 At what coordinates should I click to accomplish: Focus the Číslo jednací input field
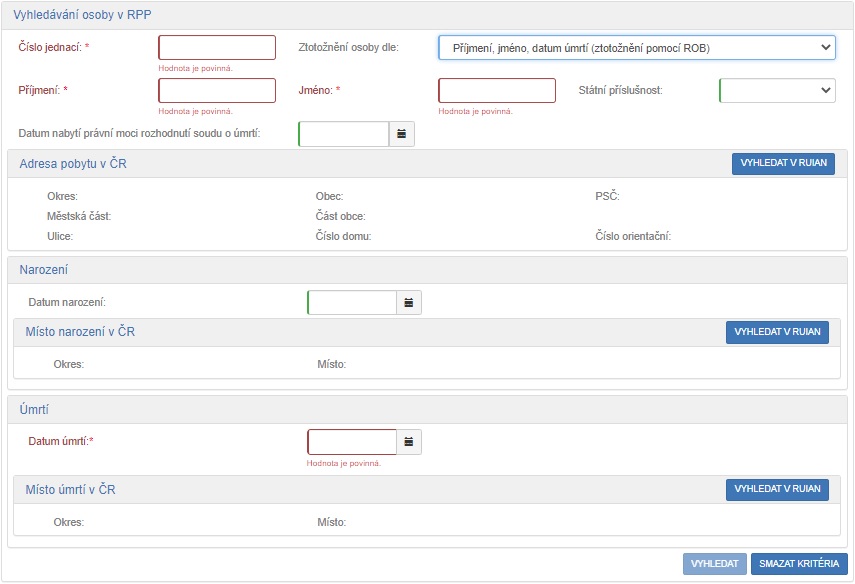[217, 48]
